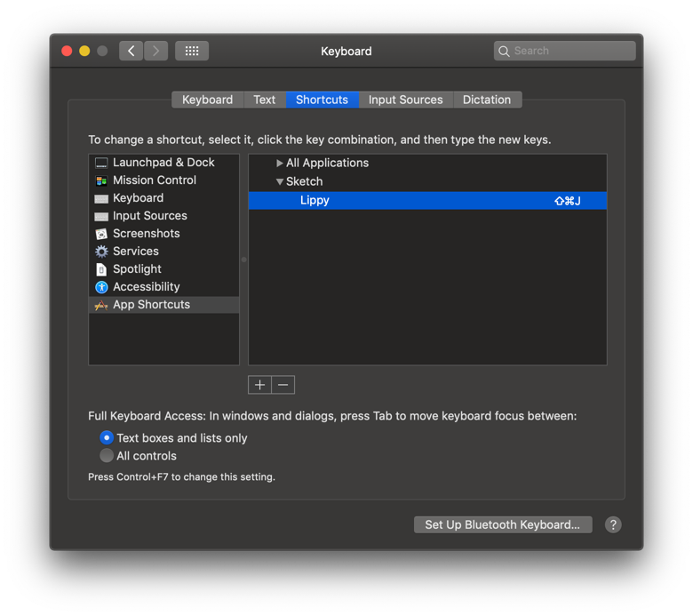Select the Keyboard label in category list

click(x=138, y=198)
